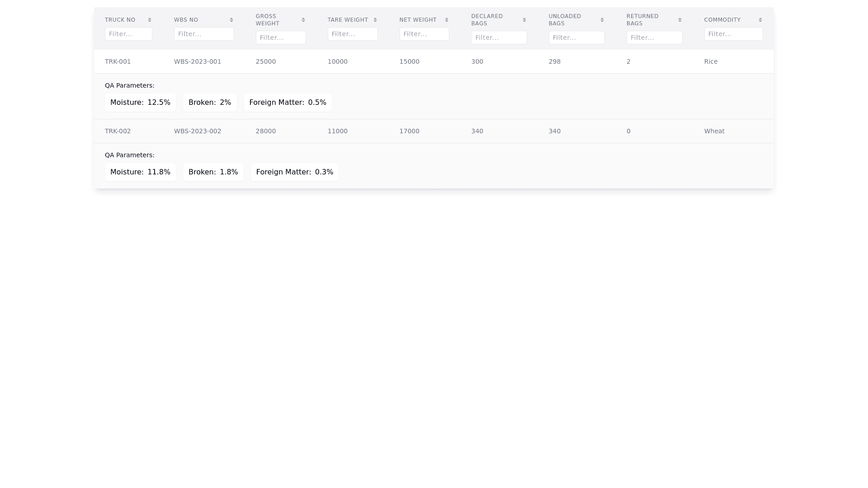
Task: Select the Moisture 12.5% badge
Action: click(140, 102)
